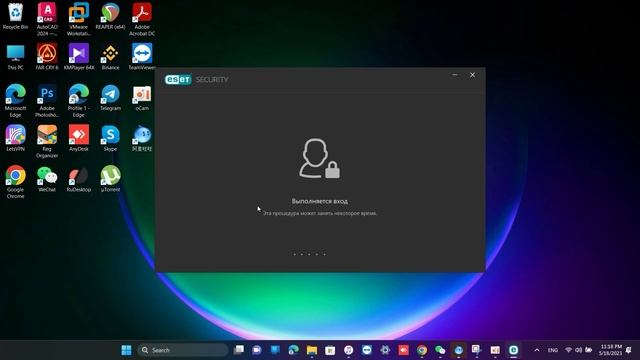Switch to WeChat in the taskbar
The width and height of the screenshot is (640, 360).
[x=440, y=350]
